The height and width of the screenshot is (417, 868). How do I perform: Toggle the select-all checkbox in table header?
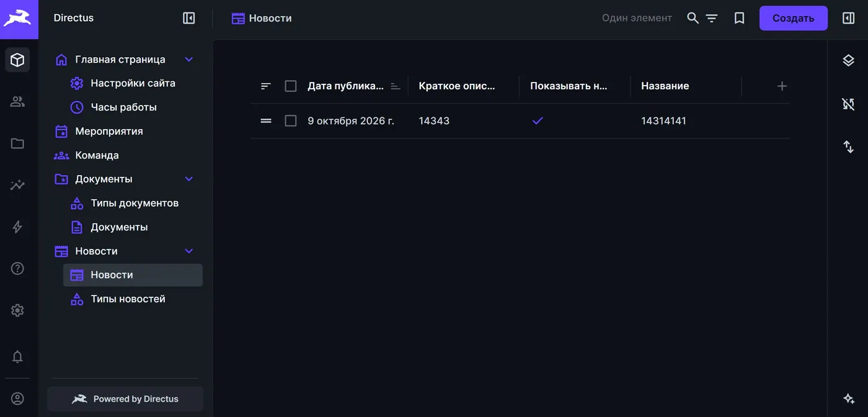point(291,86)
